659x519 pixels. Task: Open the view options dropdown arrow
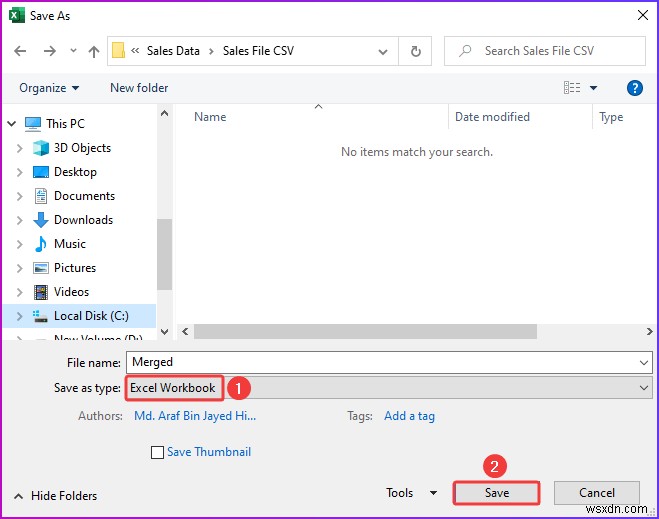pos(593,88)
